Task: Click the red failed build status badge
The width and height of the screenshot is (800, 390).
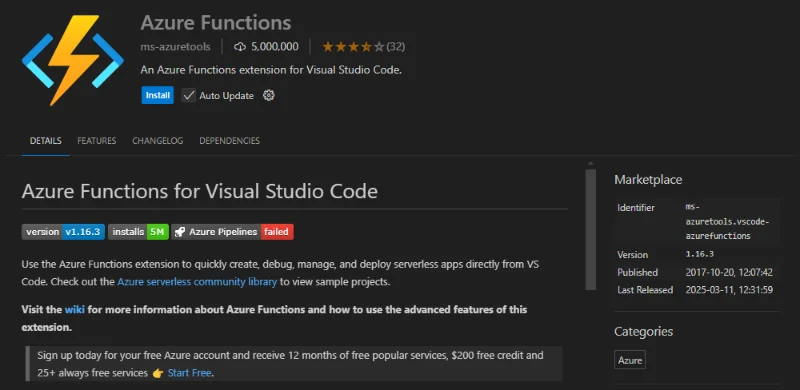Action: point(277,232)
